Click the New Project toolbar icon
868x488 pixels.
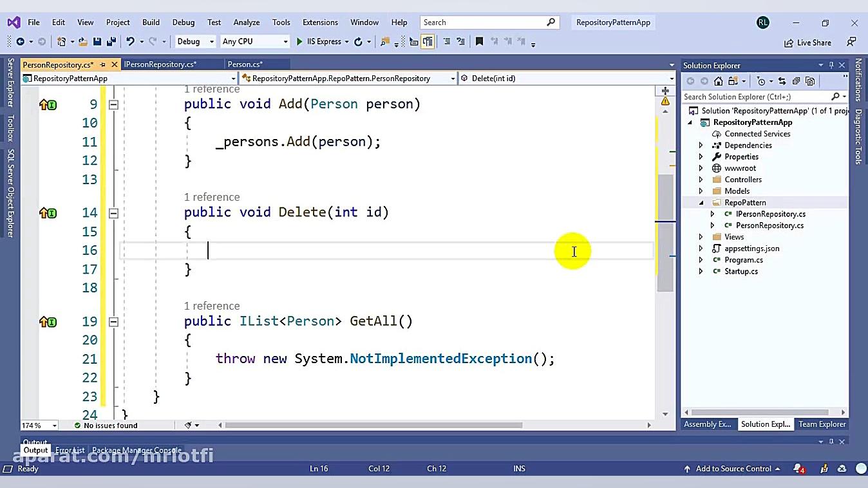point(61,42)
